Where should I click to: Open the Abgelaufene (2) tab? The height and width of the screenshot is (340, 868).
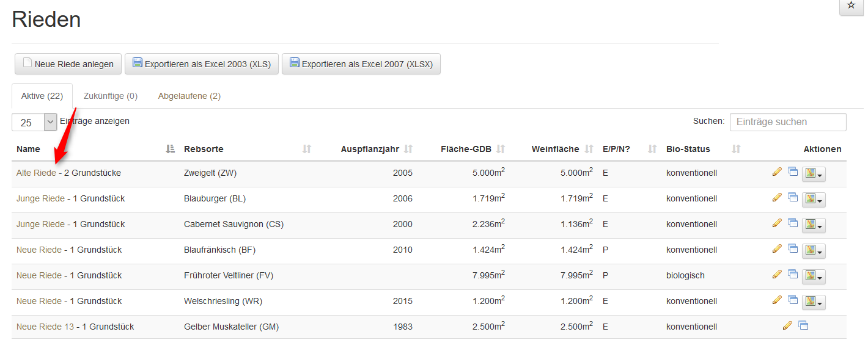tap(189, 96)
